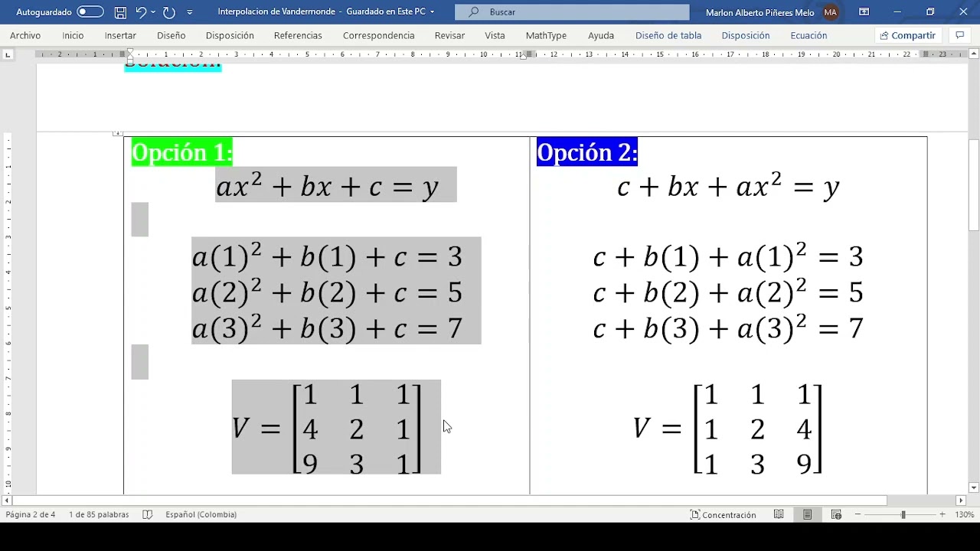The image size is (980, 551).
Task: Click the Español (Colombia) language indicator
Action: point(201,514)
